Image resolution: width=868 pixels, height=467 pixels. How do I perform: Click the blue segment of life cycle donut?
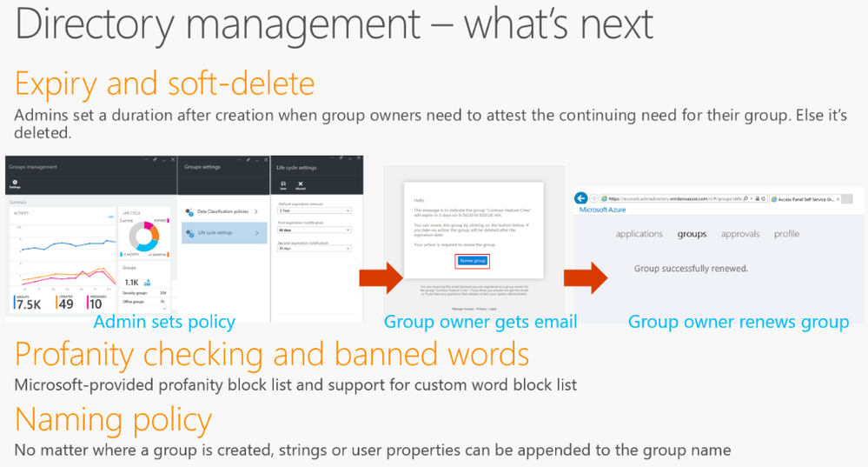coord(147,246)
